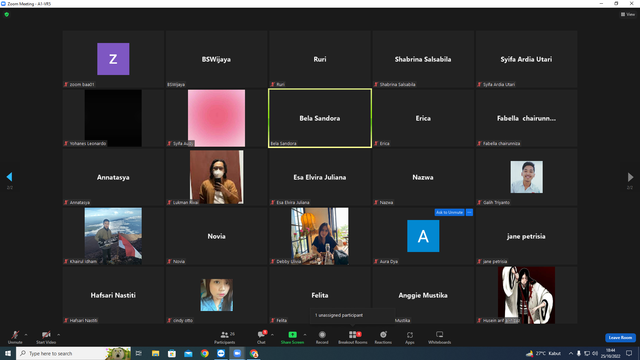
Task: Open the View layout menu
Action: tap(628, 14)
